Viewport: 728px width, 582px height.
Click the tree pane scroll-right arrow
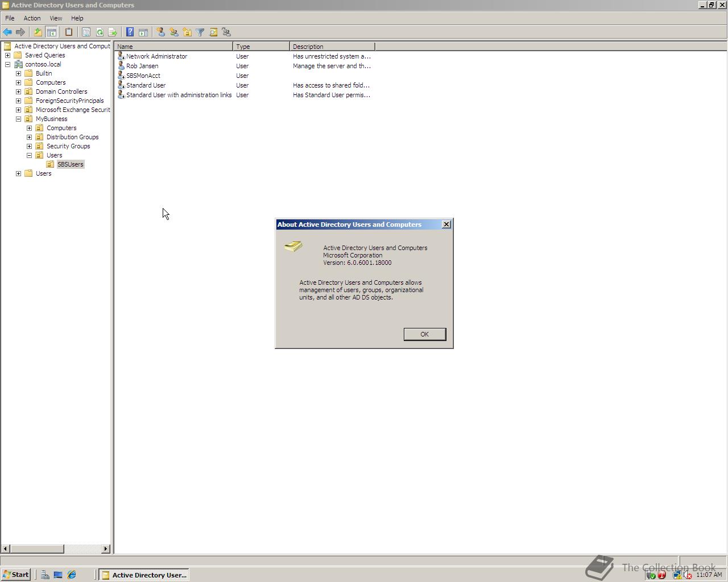(x=106, y=549)
